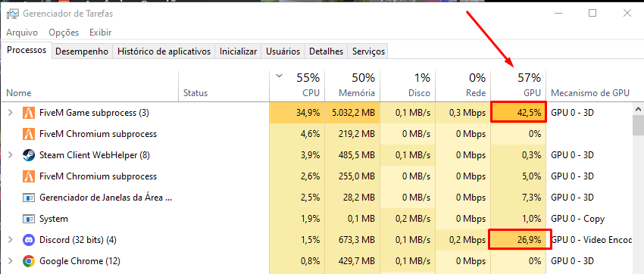Sort processes by GPU column header
The height and width of the screenshot is (274, 644).
(518, 86)
